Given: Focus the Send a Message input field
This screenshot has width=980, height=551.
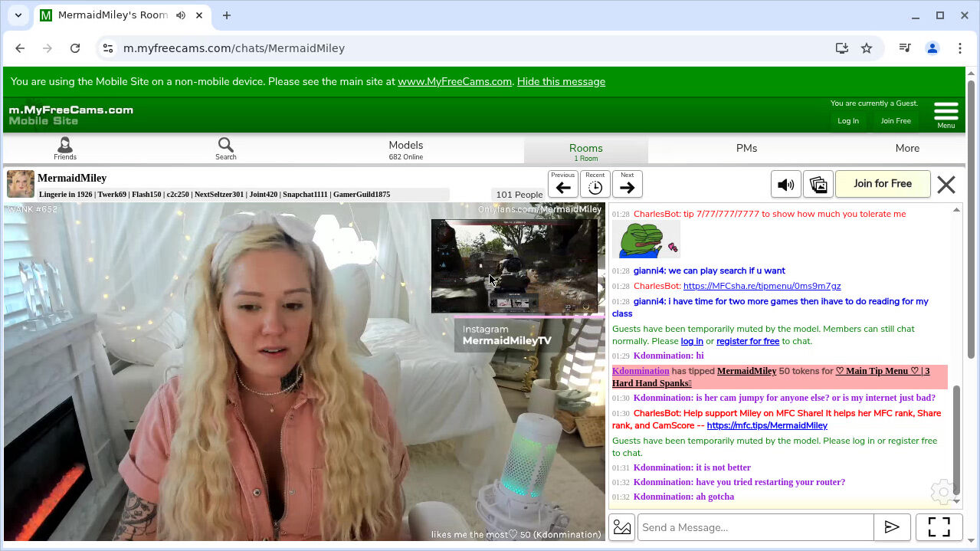Looking at the screenshot, I should [x=755, y=527].
